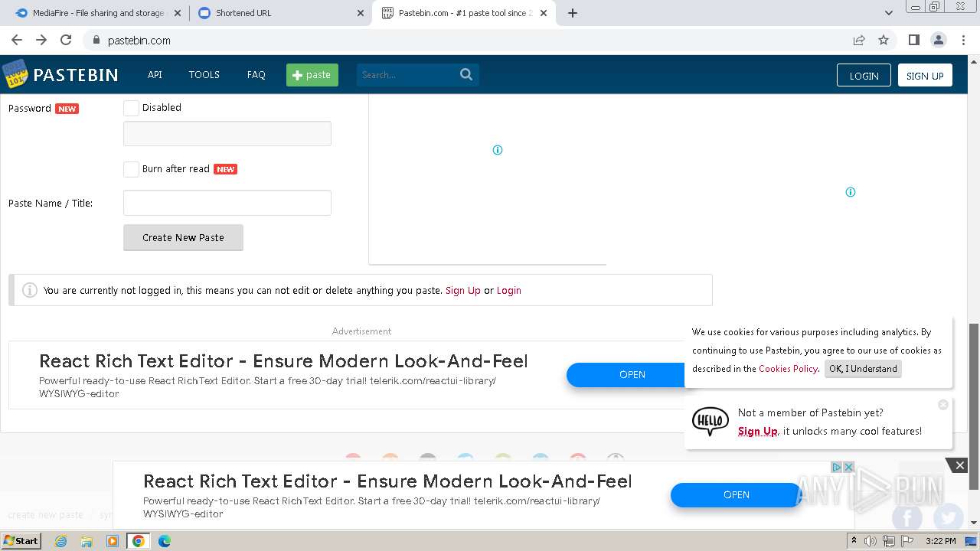Click the Pastebin logo icon

[15, 74]
